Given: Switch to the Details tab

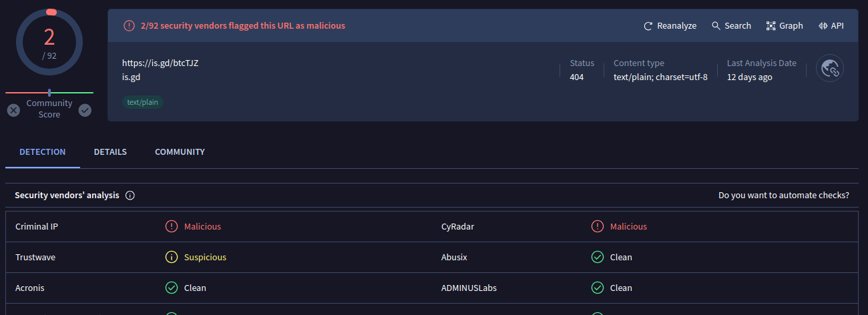Looking at the screenshot, I should tap(110, 152).
